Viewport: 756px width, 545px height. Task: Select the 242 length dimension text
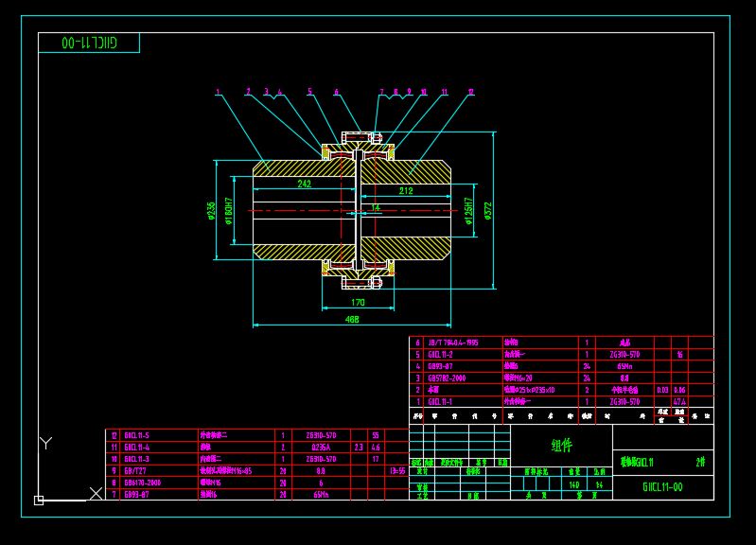coord(305,184)
